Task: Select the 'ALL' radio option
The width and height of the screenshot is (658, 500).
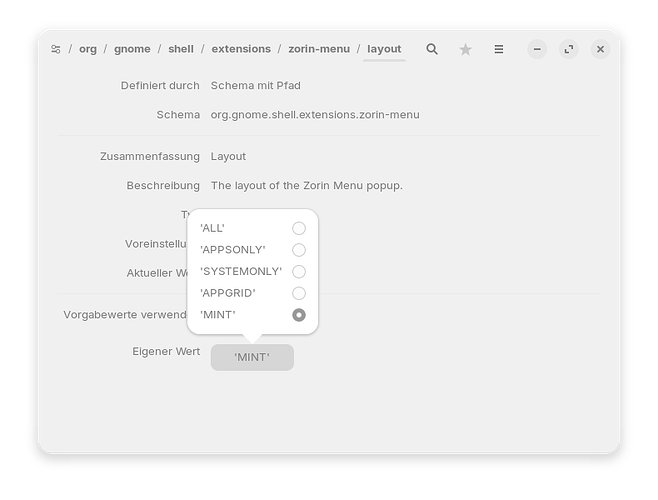Action: tap(298, 228)
